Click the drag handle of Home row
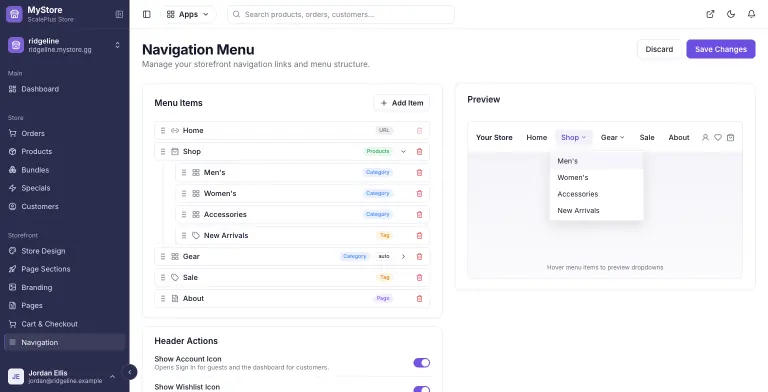 (x=163, y=130)
